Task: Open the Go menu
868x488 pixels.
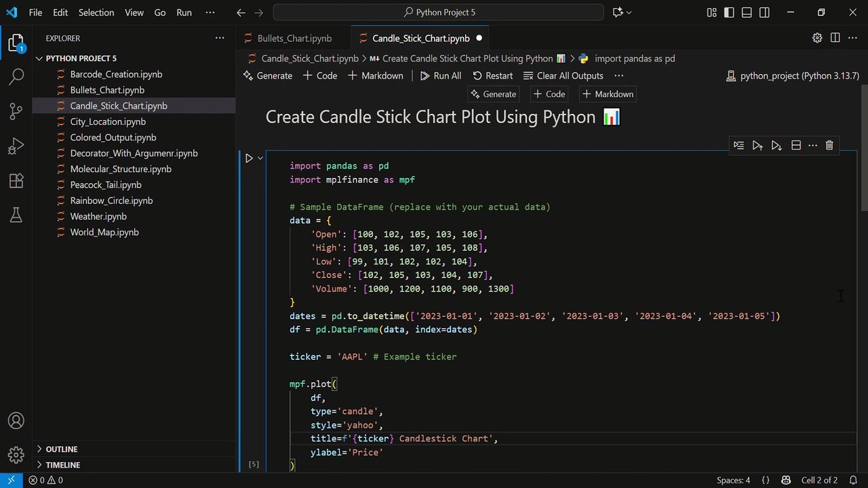Action: (x=160, y=12)
